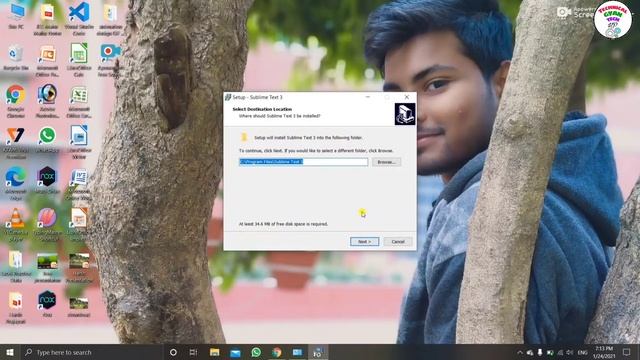The width and height of the screenshot is (640, 360).
Task: Open Visual Studio Code desktop shortcut
Action: 79,17
